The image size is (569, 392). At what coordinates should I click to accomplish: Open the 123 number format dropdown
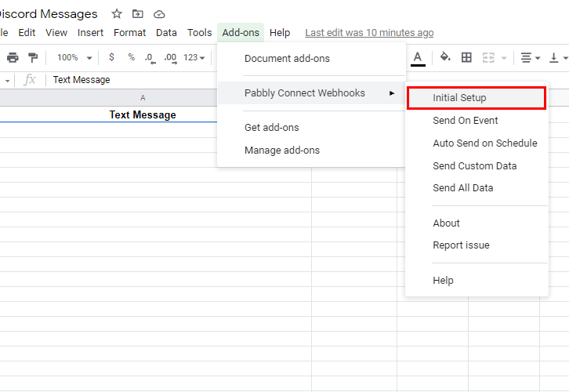click(x=194, y=57)
